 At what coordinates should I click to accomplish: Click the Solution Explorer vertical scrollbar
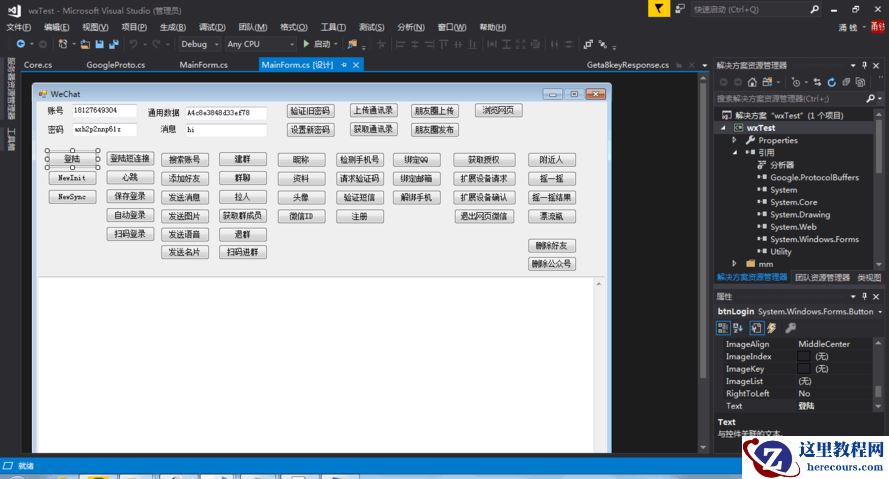tap(879, 150)
